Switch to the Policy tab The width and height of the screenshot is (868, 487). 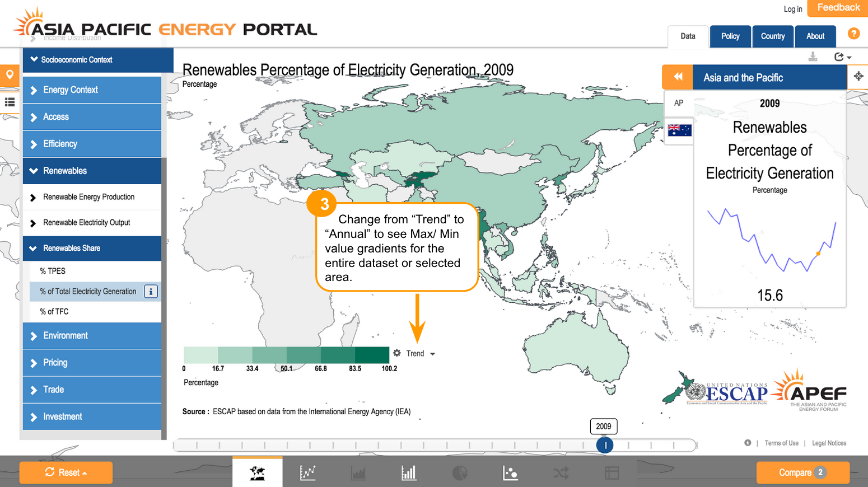(730, 36)
